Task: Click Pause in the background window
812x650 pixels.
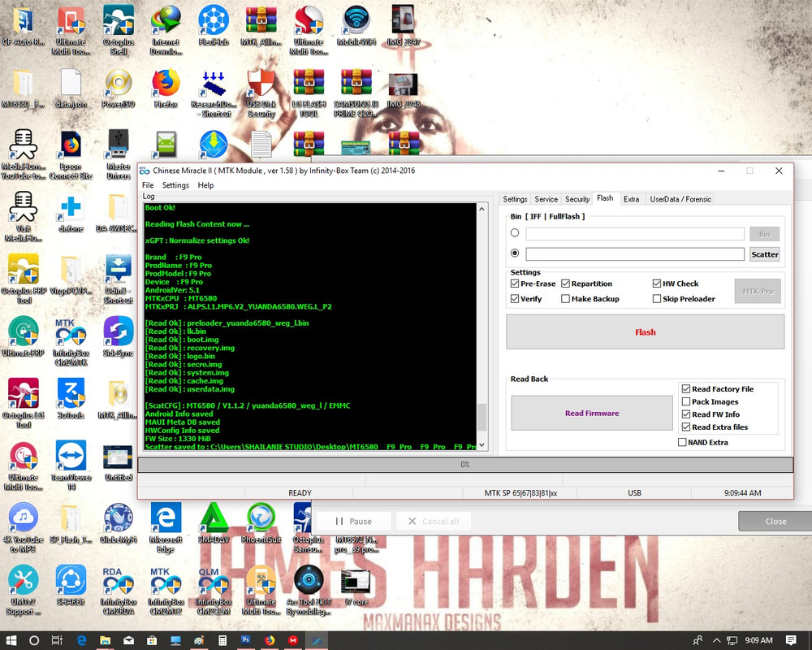Action: click(353, 521)
